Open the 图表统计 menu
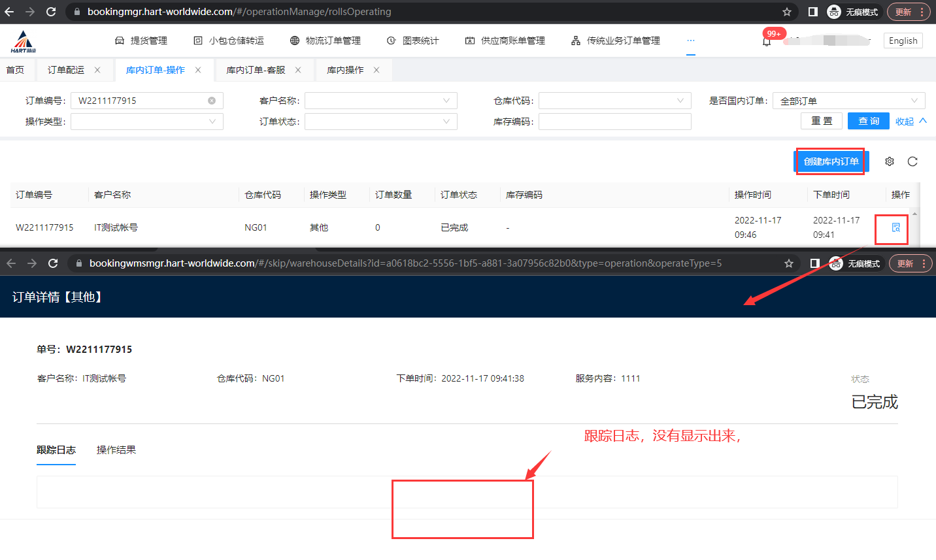This screenshot has width=936, height=560. point(413,41)
